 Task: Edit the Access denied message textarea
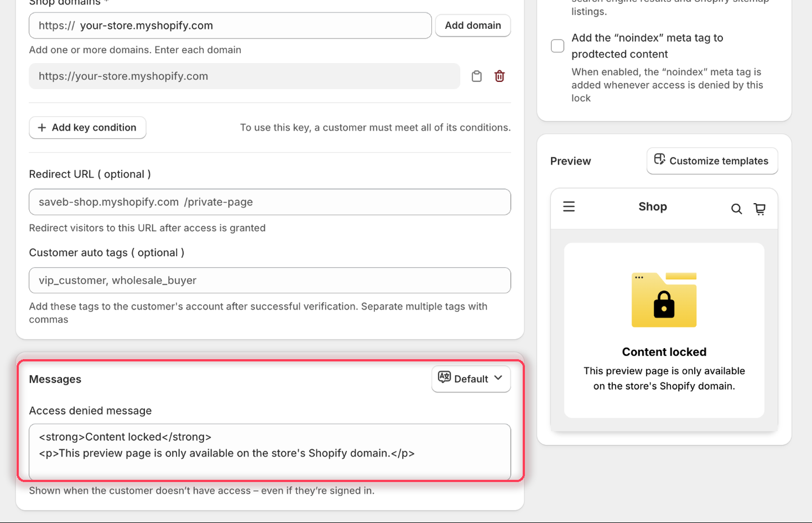[270, 452]
